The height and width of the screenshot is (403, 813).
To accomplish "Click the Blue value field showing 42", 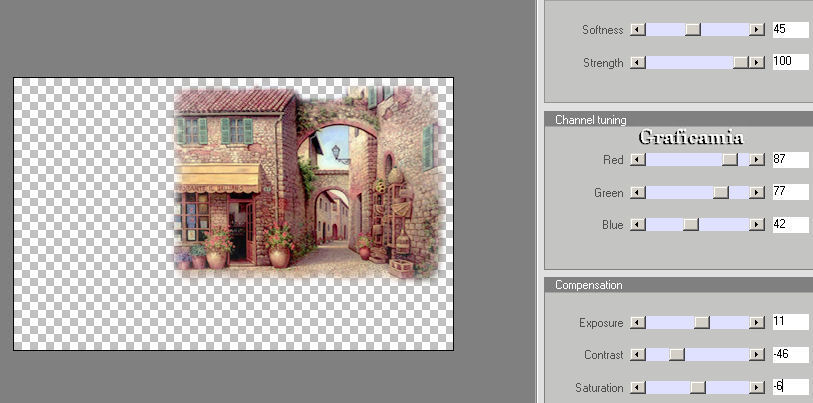I will (790, 225).
